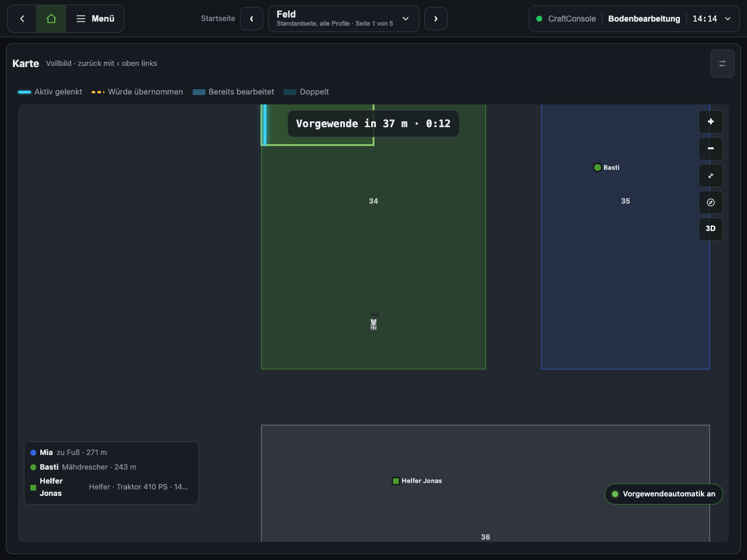Viewport: 747px width, 560px height.
Task: Select field number 34 label
Action: tap(373, 201)
